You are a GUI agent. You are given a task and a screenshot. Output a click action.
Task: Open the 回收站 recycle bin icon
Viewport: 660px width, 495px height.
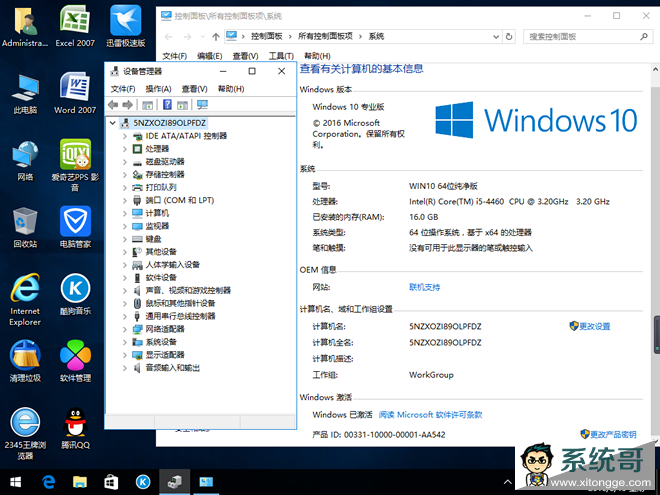[25, 228]
